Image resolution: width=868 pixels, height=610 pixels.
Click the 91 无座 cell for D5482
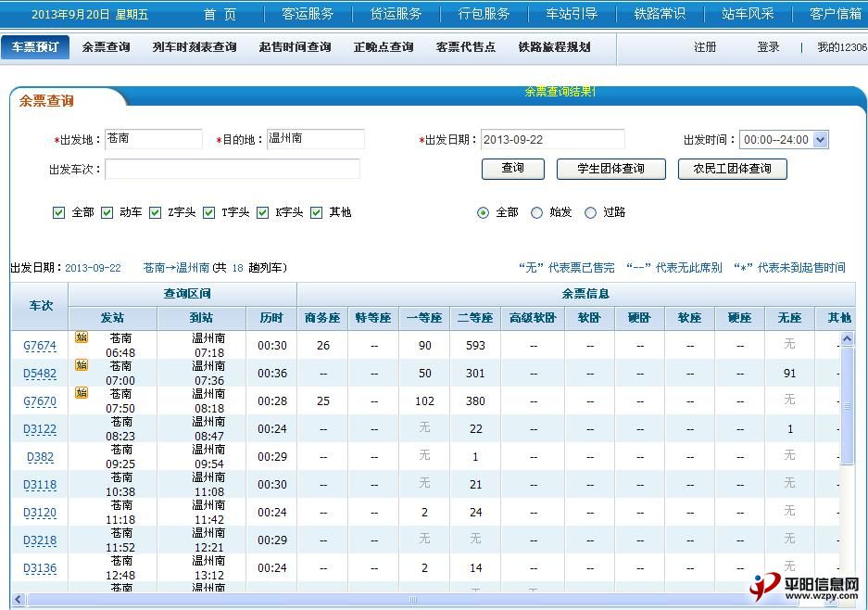[790, 373]
